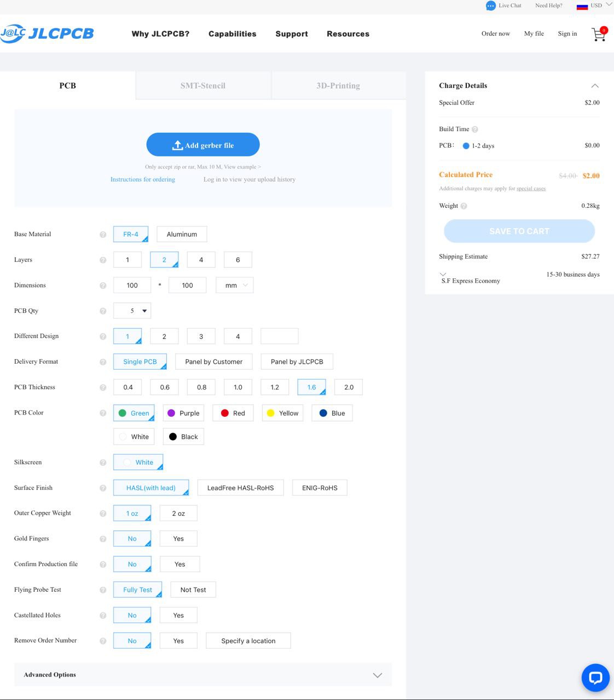Click the help icon beside Different Design

tap(103, 336)
